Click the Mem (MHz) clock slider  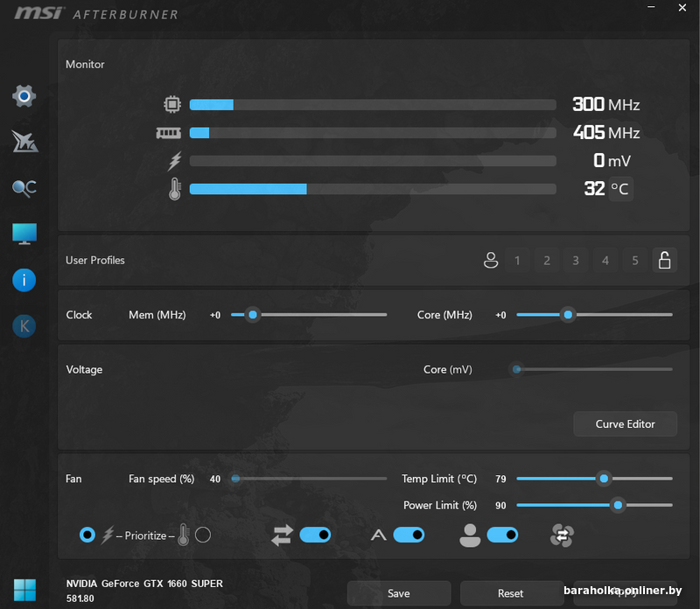[309, 315]
